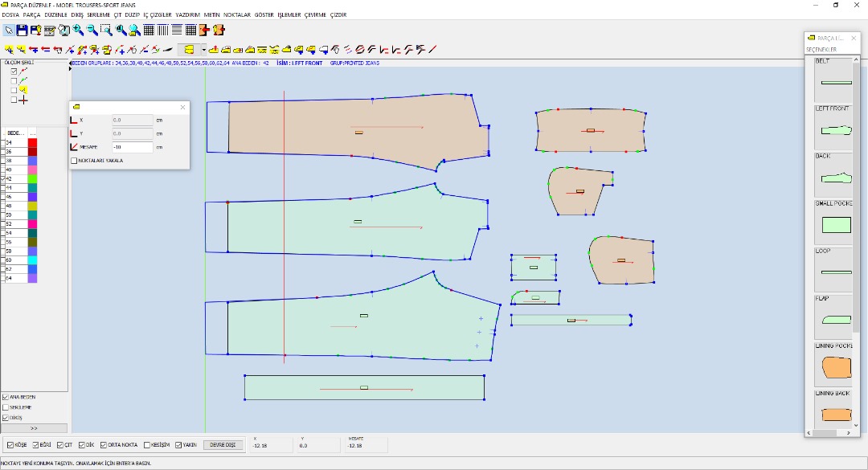This screenshot has width=868, height=470.
Task: Click the MESAFE input field
Action: (x=132, y=147)
